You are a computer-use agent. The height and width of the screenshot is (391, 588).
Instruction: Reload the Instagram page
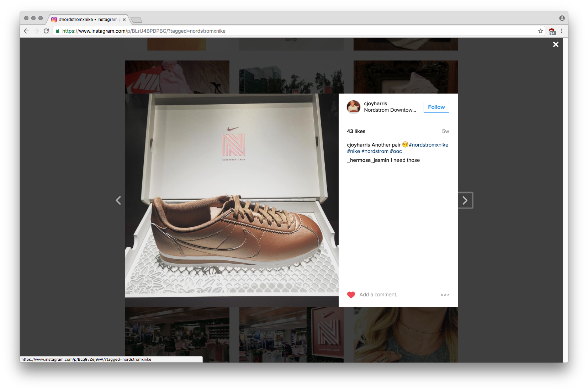pyautogui.click(x=46, y=31)
